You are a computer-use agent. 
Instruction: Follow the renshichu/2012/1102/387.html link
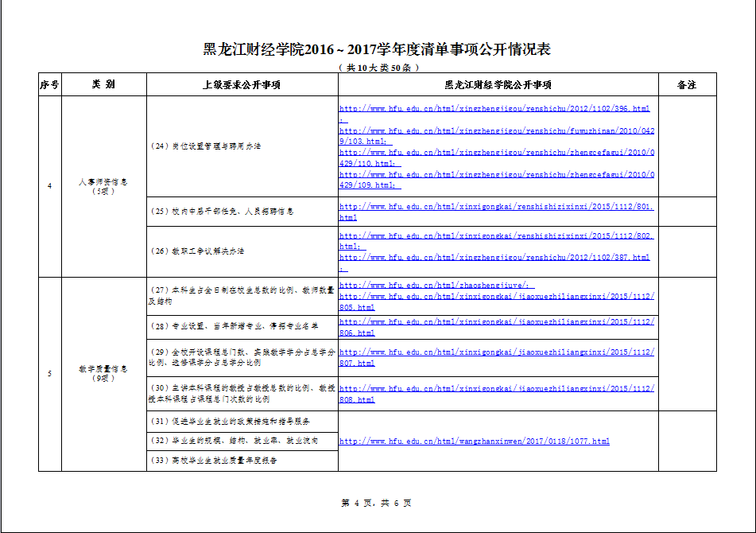(x=494, y=258)
